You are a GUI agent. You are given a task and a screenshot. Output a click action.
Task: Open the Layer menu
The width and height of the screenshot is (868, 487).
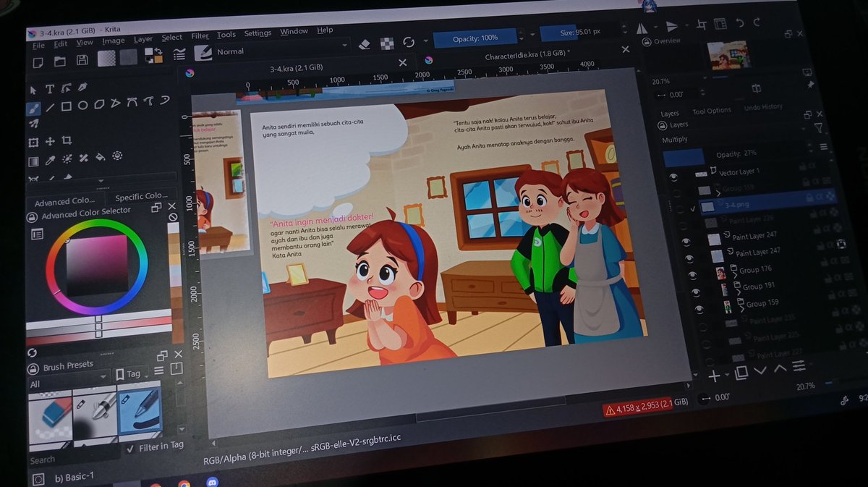tap(143, 39)
